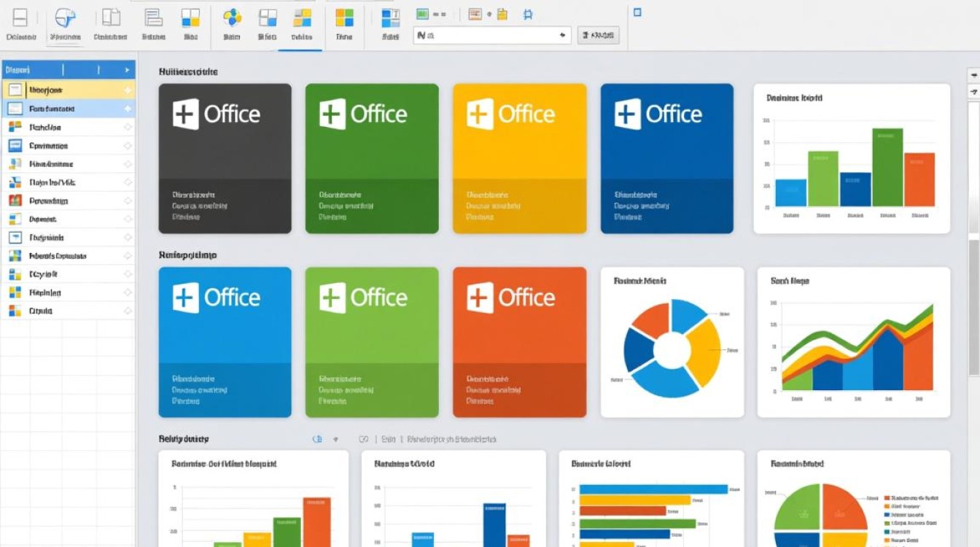The width and height of the screenshot is (980, 547).
Task: Click the gray lined-document toolbar icon
Action: pyautogui.click(x=153, y=18)
